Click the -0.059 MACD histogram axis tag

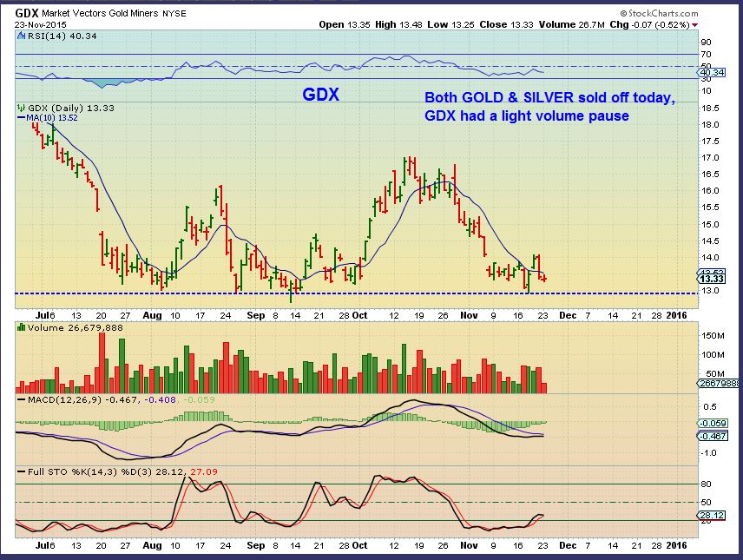(x=713, y=424)
